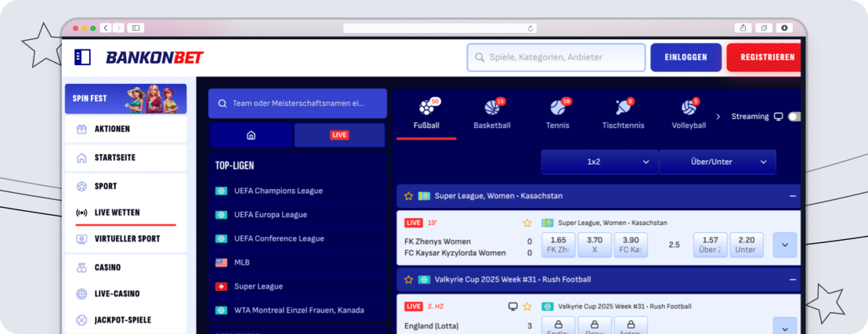Select the Tischtennis sport tab
The image size is (868, 334).
[624, 114]
